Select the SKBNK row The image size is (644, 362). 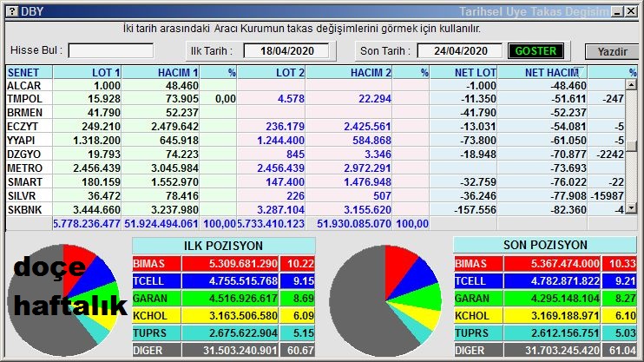[315, 210]
